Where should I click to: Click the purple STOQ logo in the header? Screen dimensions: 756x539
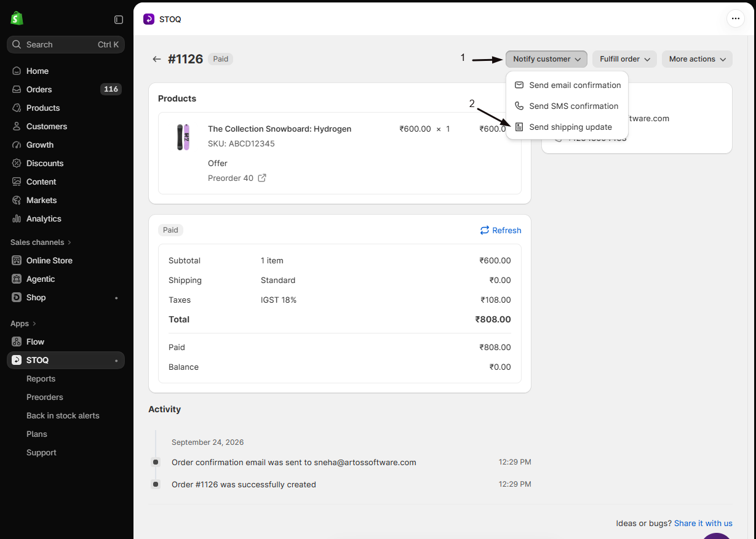pos(149,19)
